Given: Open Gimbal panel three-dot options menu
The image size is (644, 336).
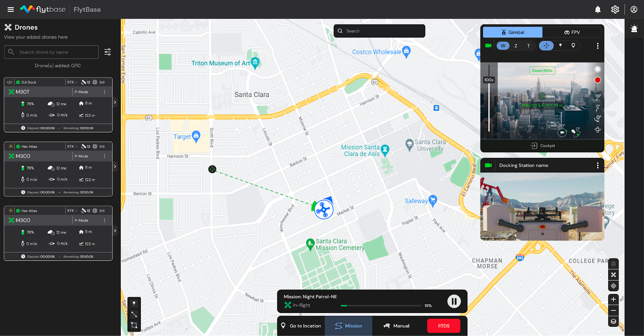Looking at the screenshot, I should pos(598,46).
